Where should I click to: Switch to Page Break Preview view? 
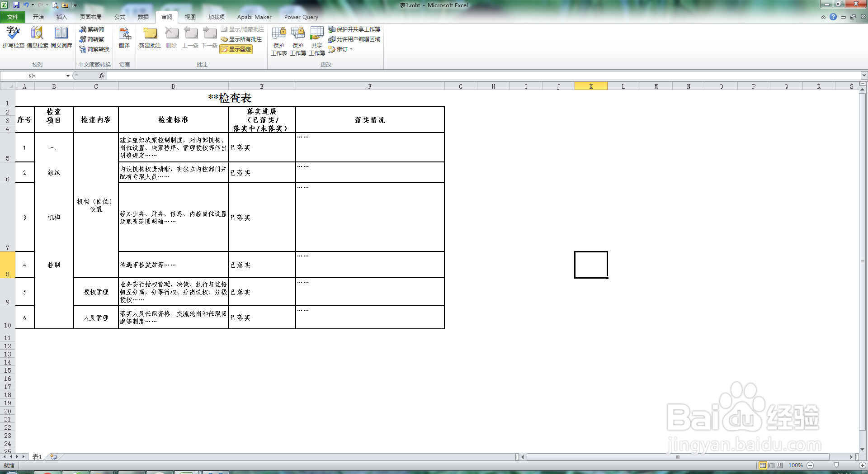point(779,465)
